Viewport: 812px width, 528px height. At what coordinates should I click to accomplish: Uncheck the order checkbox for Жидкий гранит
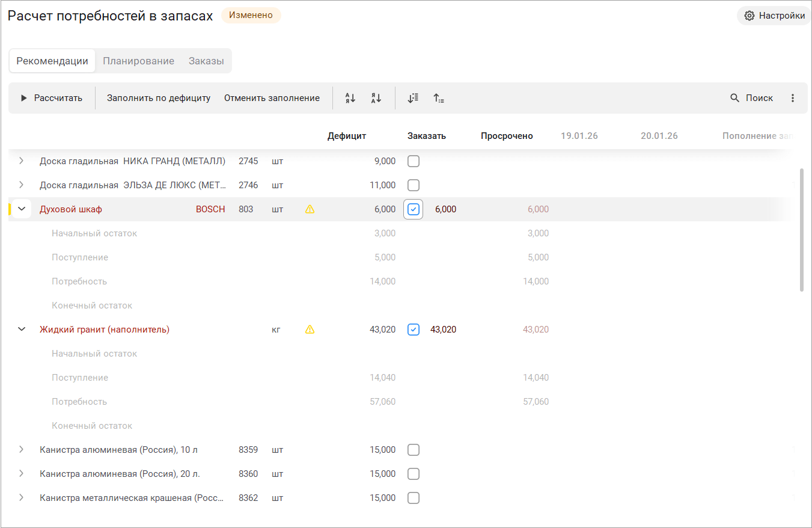click(x=414, y=330)
